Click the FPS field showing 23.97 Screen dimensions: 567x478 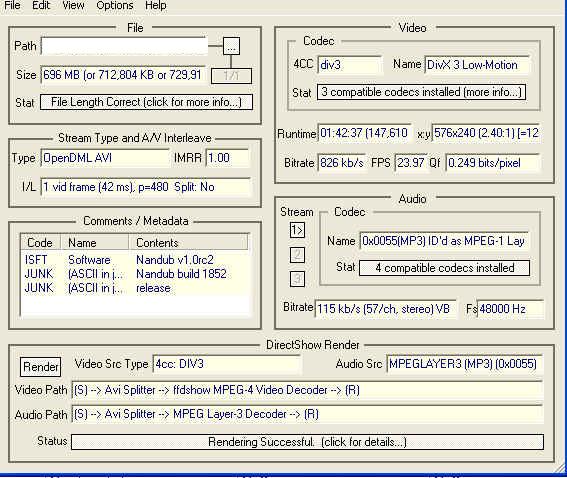point(410,163)
